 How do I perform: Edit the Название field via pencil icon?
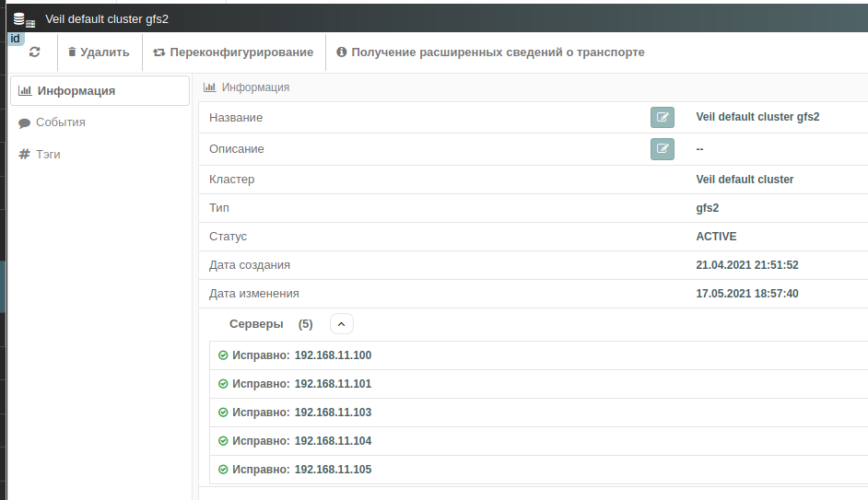[663, 117]
